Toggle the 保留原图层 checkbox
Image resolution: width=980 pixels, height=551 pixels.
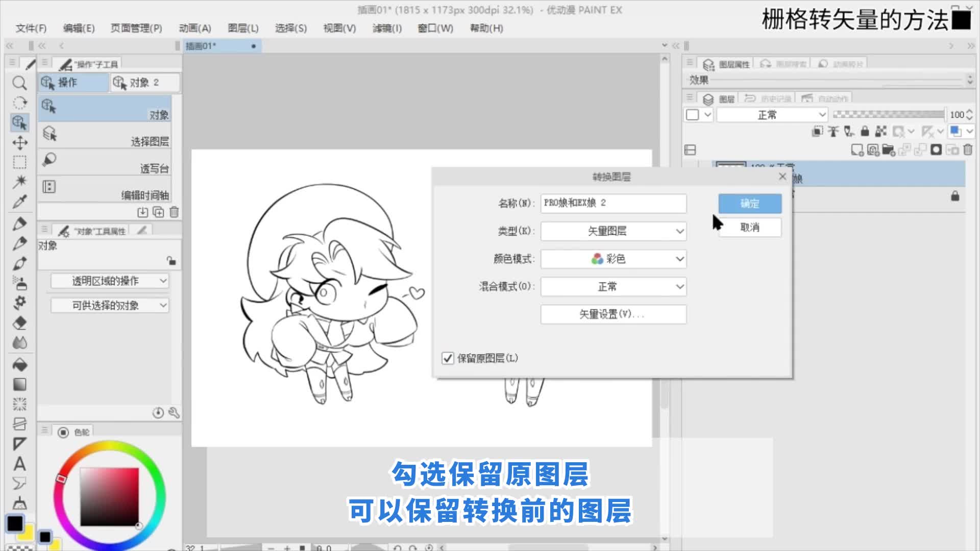(448, 358)
